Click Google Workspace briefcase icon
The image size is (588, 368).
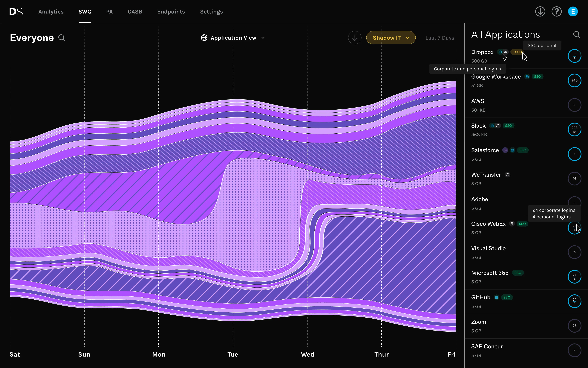527,77
